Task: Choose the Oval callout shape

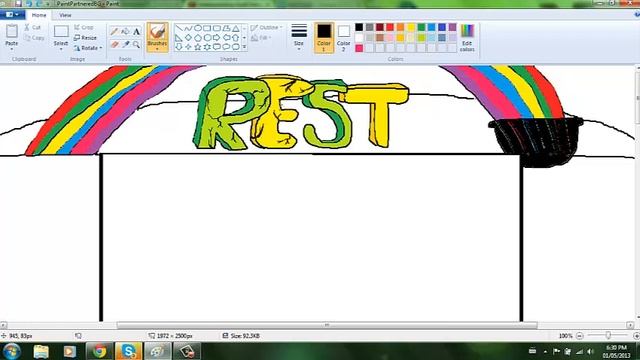Action: click(x=226, y=47)
